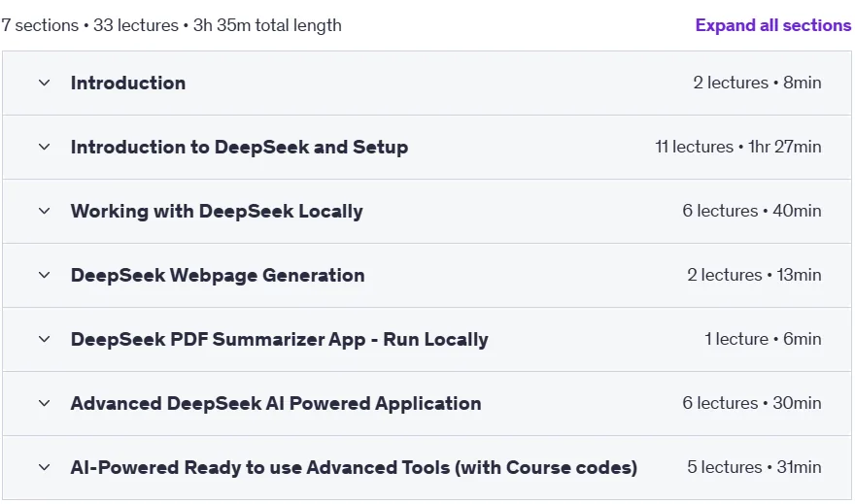This screenshot has width=855, height=504.
Task: Open DeepSeek PDF Summarizer App - Run Locally heading
Action: click(x=280, y=340)
